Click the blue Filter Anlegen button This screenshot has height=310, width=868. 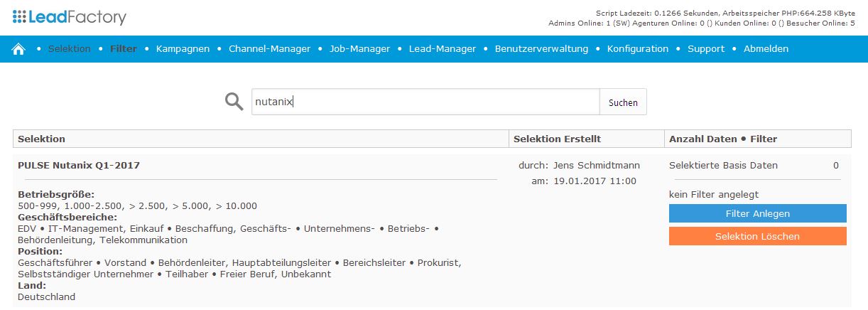(x=757, y=213)
